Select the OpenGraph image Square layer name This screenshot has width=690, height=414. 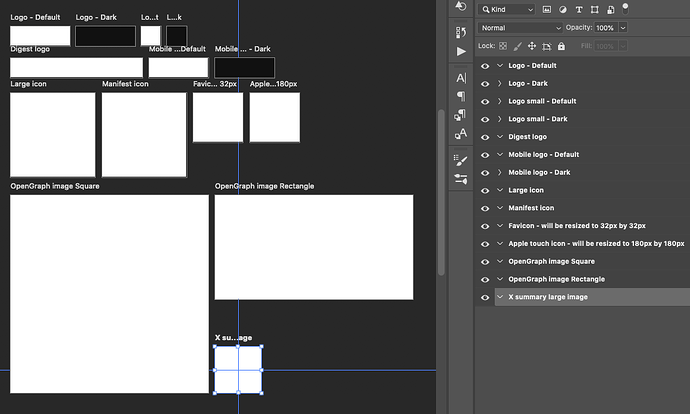[551, 261]
